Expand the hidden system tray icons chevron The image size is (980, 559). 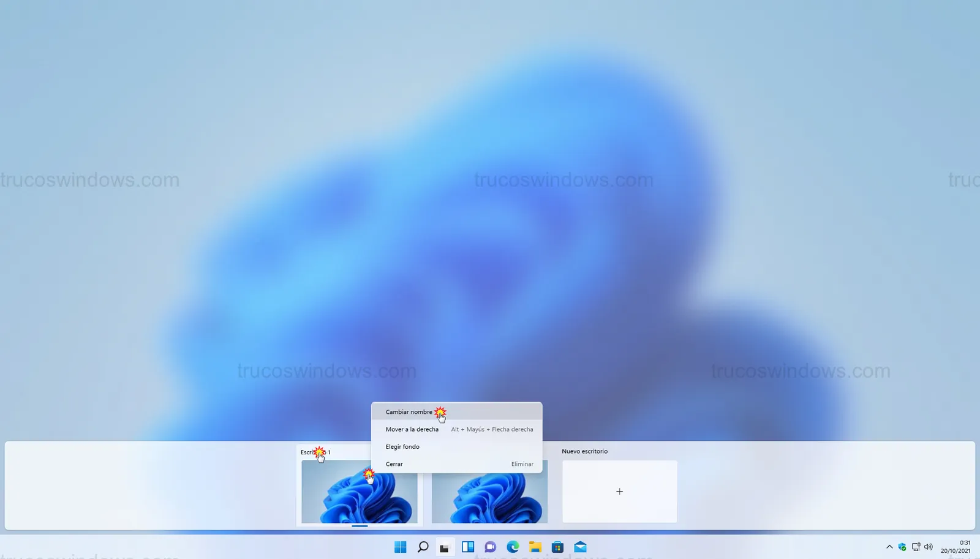(x=889, y=547)
